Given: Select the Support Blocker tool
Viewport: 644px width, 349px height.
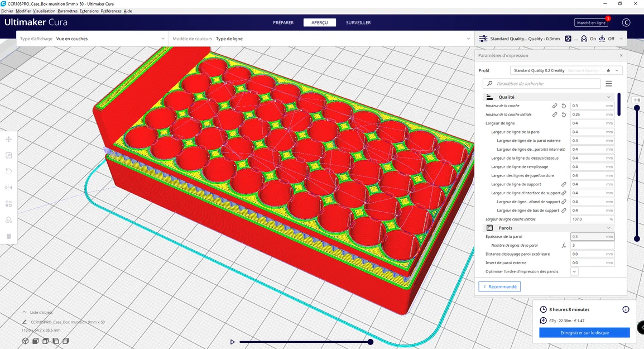Looking at the screenshot, I should click(8, 220).
